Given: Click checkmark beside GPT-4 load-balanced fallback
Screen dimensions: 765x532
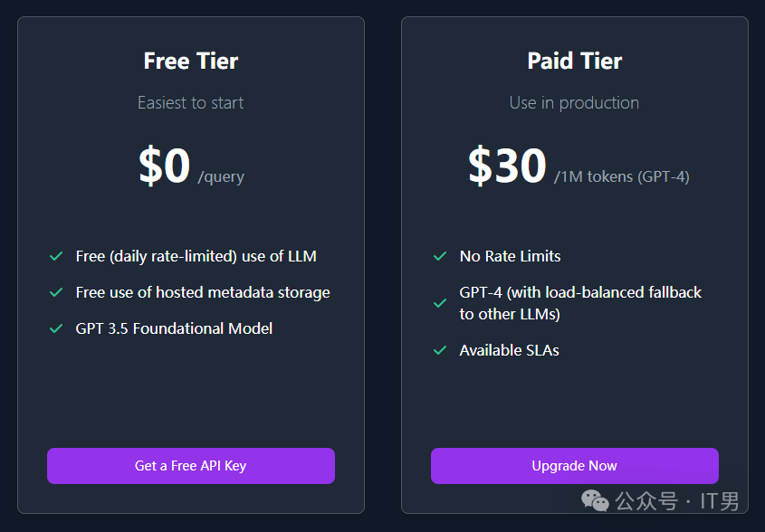Looking at the screenshot, I should (440, 303).
